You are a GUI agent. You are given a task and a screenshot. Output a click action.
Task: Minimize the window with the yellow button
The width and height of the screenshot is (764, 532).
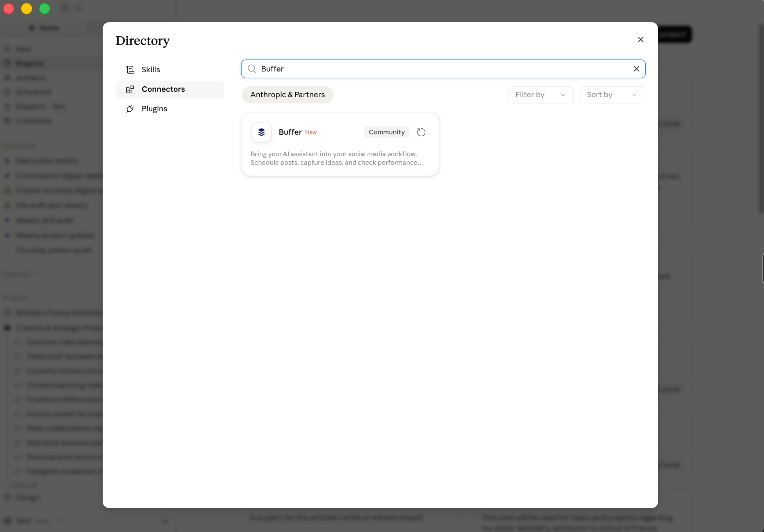click(x=27, y=9)
